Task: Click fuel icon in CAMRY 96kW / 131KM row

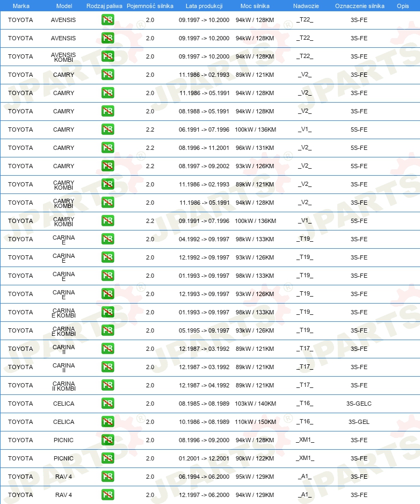Action: [x=107, y=148]
